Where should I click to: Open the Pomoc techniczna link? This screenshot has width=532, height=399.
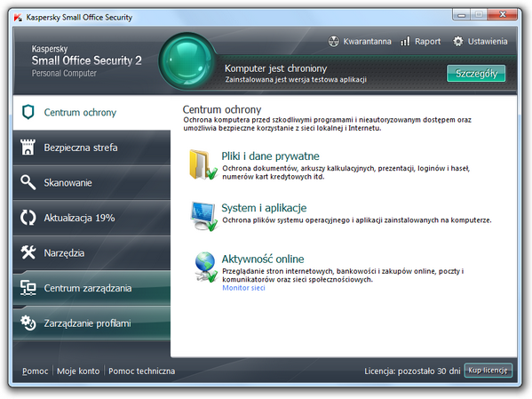[x=142, y=371]
